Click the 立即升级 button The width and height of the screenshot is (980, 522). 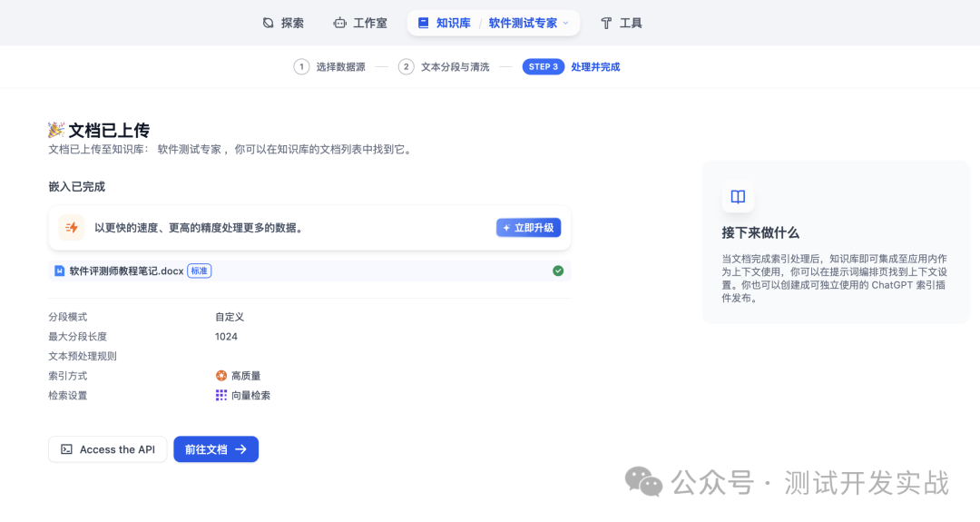[529, 228]
